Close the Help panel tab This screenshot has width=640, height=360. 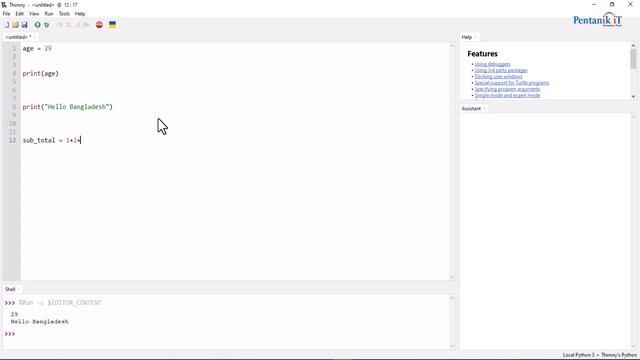476,37
